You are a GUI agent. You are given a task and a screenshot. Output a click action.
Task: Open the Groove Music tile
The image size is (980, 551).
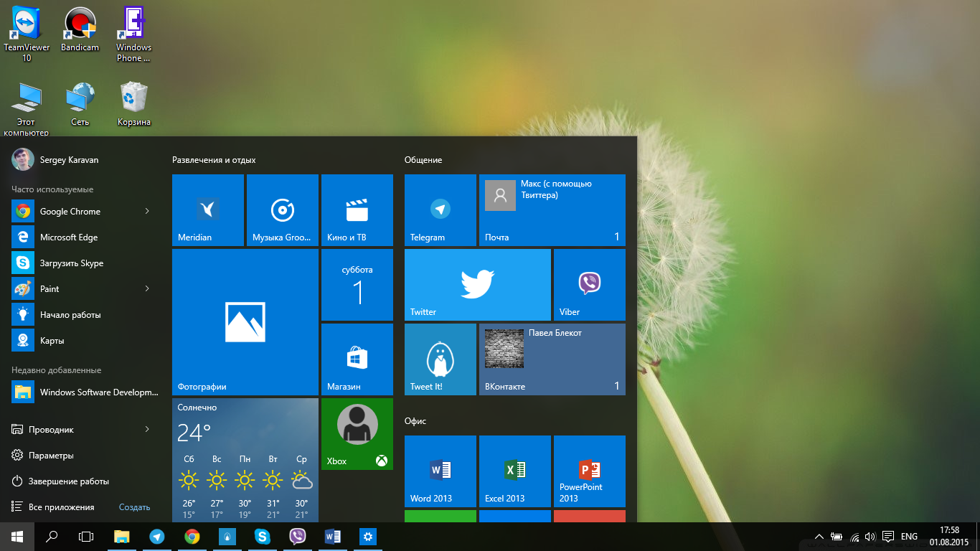(x=283, y=210)
